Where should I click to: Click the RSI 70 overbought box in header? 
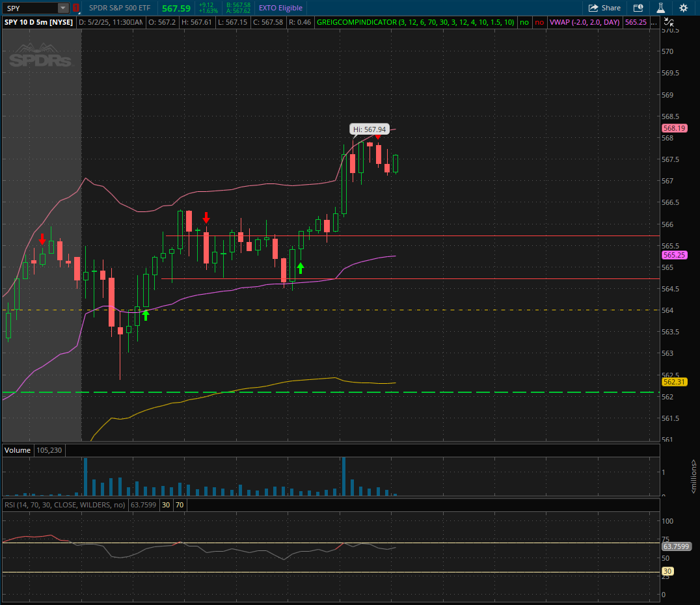click(180, 505)
